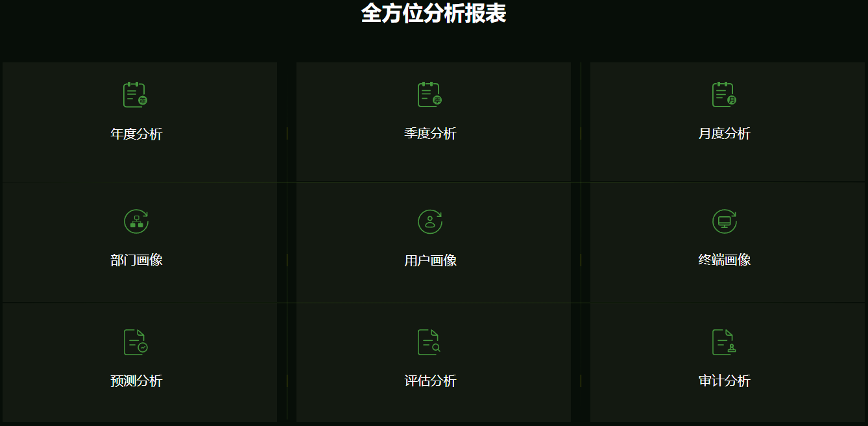
Task: Select the 部门画像 label
Action: (x=136, y=260)
